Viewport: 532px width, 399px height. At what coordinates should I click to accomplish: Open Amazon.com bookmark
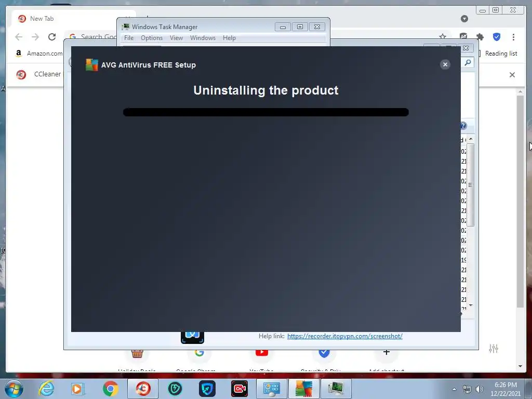[39, 54]
